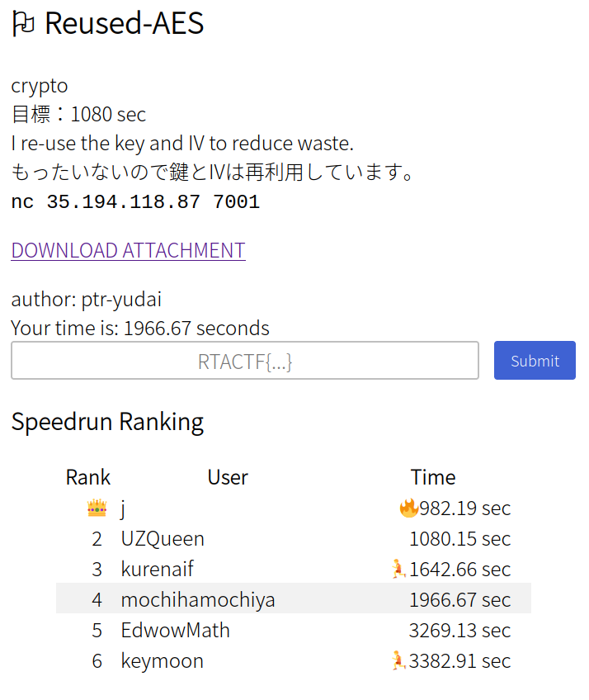
Task: Focus the RTACTF{...} flag input field
Action: 245,361
